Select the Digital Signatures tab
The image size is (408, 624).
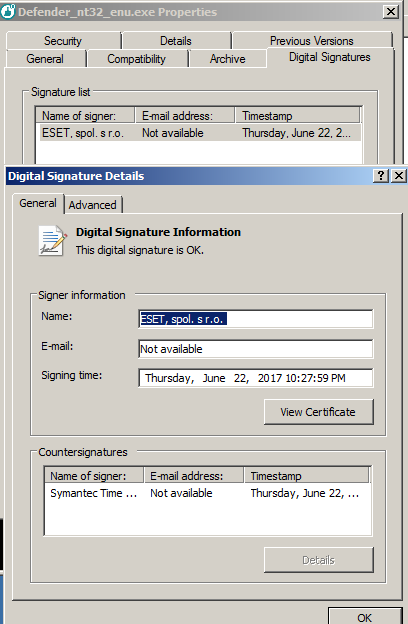tap(330, 57)
